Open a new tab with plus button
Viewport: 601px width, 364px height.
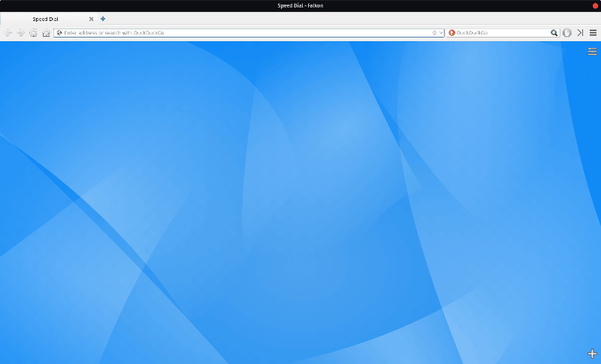(103, 19)
